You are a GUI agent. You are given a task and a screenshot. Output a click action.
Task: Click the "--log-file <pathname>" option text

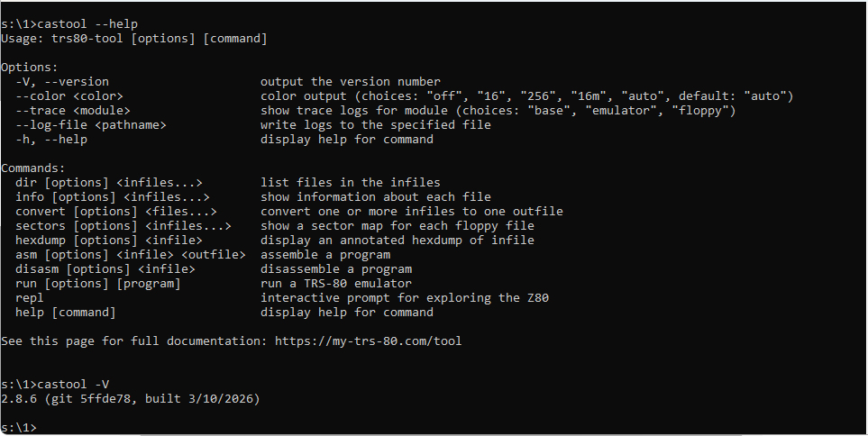(91, 125)
